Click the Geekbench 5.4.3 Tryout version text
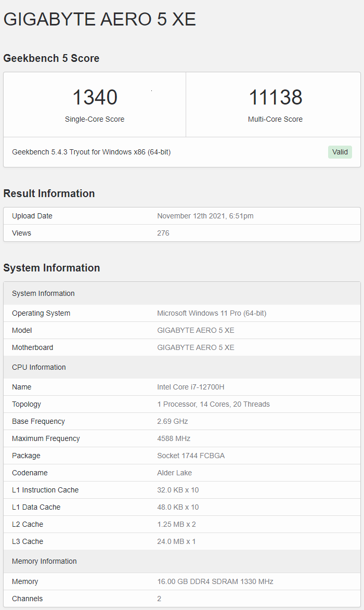 [x=92, y=152]
